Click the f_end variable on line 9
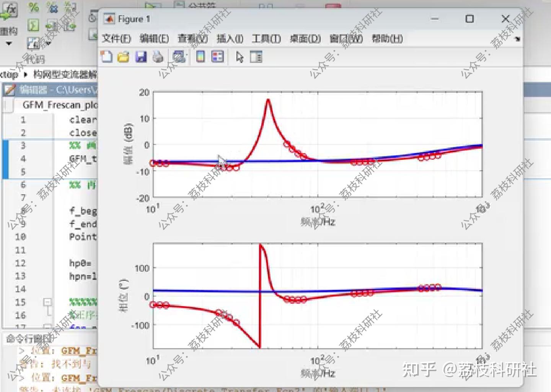The height and width of the screenshot is (392, 551). click(x=83, y=224)
